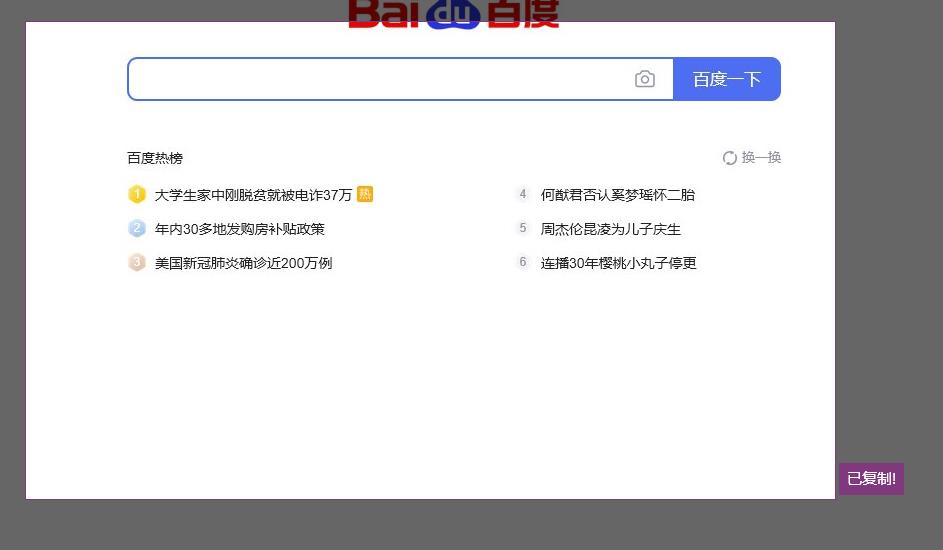Image resolution: width=943 pixels, height=550 pixels.
Task: Click the purple 已复制! notification
Action: [871, 478]
